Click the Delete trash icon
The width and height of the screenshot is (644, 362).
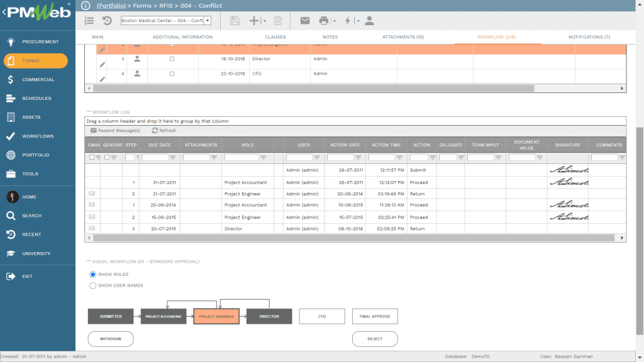pyautogui.click(x=278, y=21)
